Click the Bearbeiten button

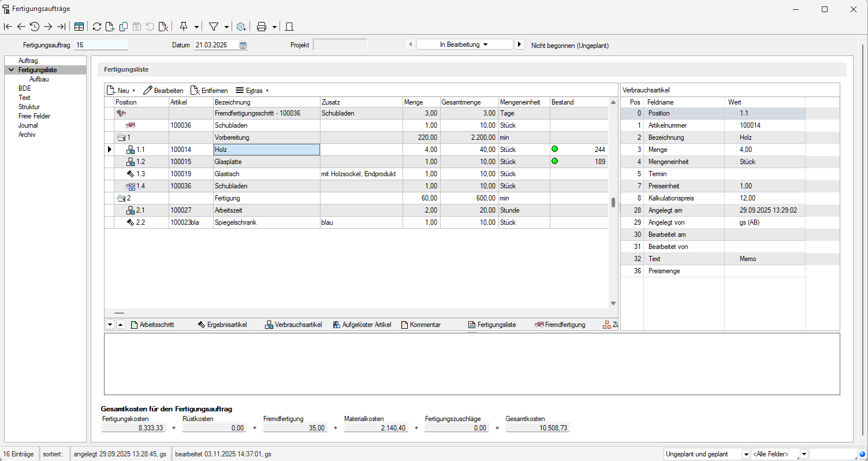(163, 91)
